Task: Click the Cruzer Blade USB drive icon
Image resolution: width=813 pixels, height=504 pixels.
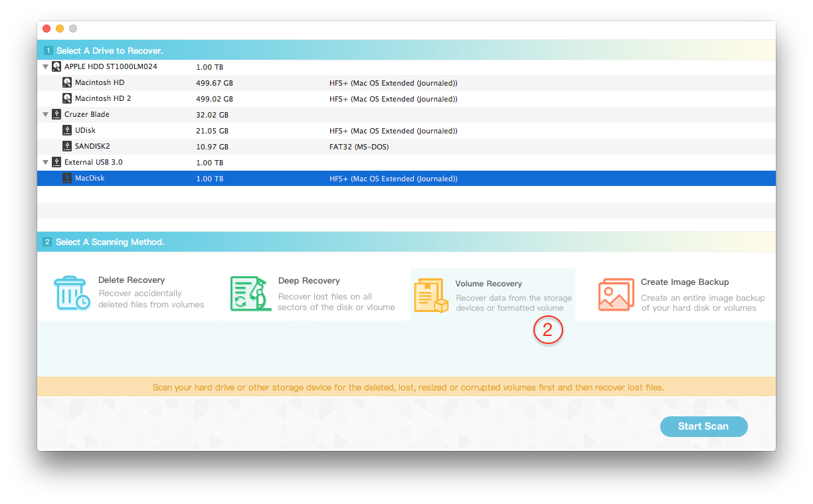Action: (x=56, y=114)
